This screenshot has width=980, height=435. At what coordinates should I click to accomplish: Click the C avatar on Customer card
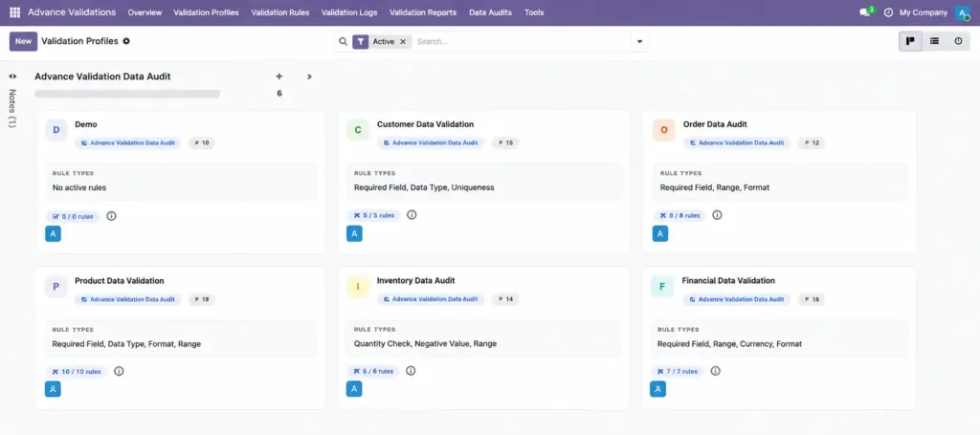pos(358,130)
